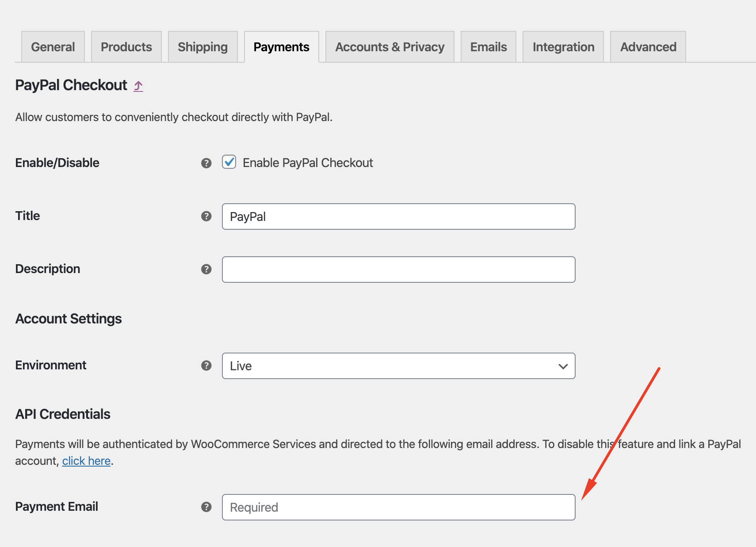Switch to the Products tab
The width and height of the screenshot is (756, 547).
126,46
